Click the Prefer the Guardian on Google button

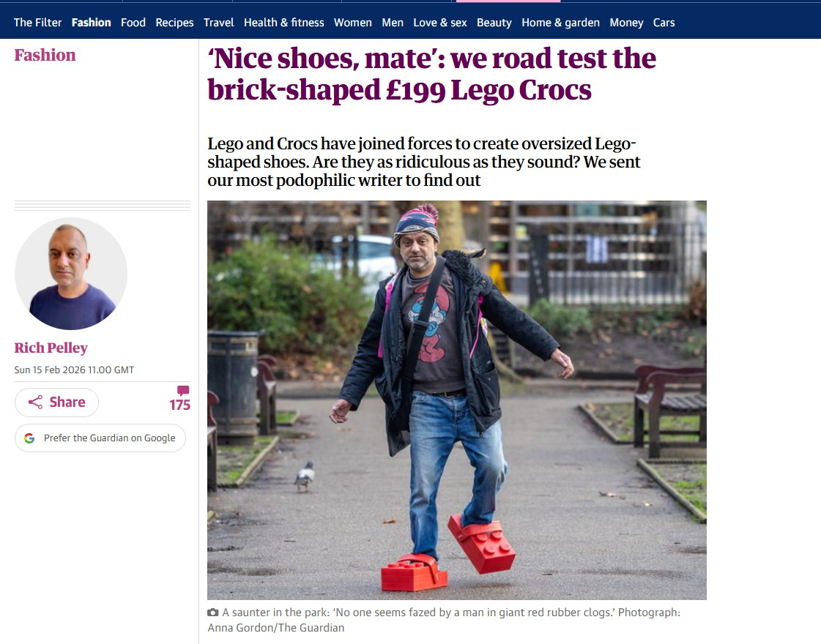point(100,438)
